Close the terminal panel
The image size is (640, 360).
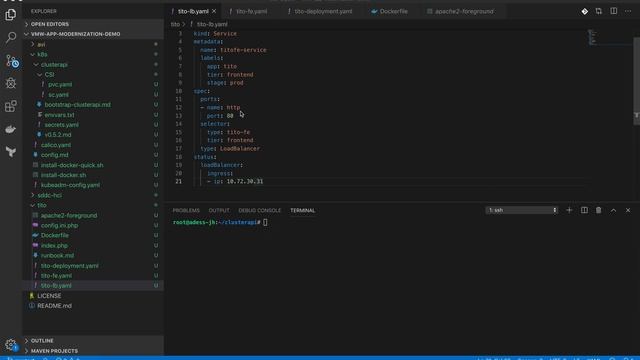[628, 210]
